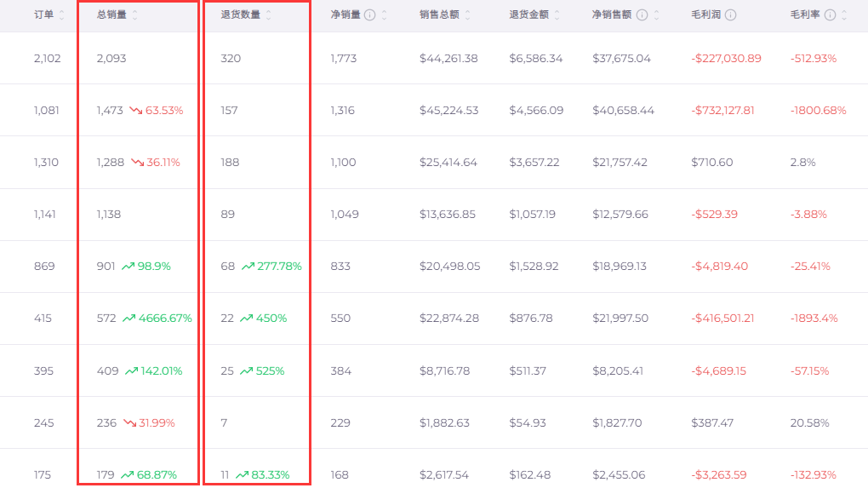Select order count cell 2,102

(47, 59)
